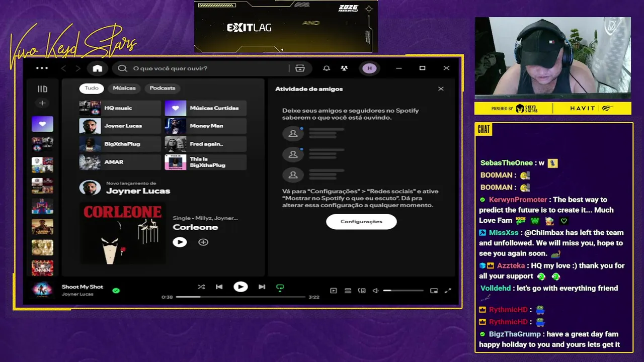Open the Shoot My Shot track title

pos(82,287)
